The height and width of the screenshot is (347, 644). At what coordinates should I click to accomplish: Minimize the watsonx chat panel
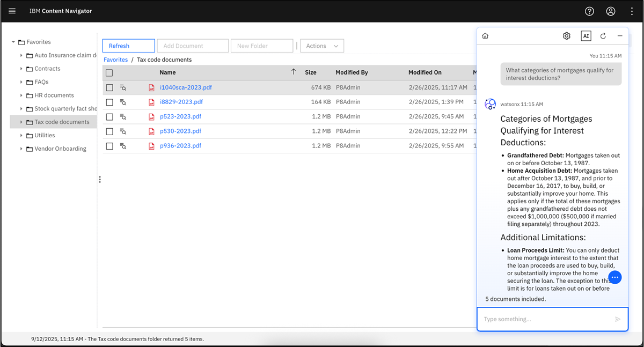point(620,36)
